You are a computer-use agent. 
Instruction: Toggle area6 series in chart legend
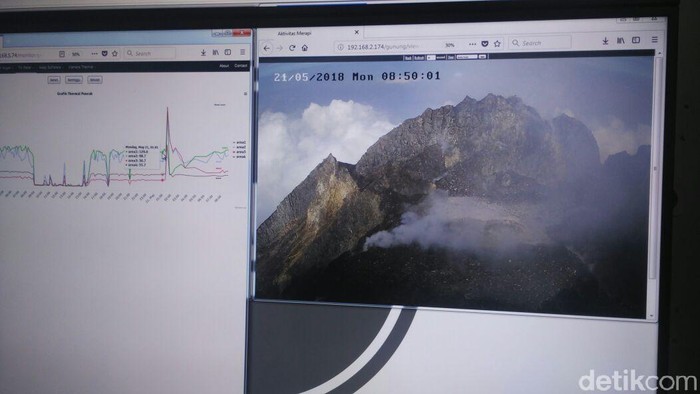pyautogui.click(x=240, y=157)
